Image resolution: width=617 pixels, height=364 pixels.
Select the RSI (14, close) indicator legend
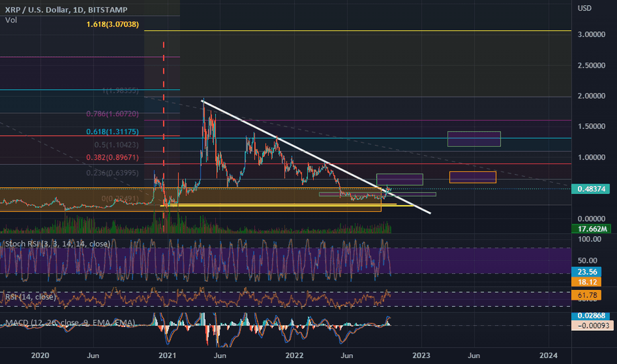30,296
